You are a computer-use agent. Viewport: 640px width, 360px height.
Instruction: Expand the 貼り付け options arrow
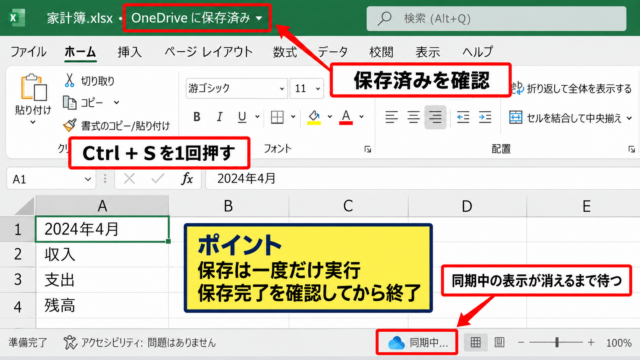tap(33, 122)
